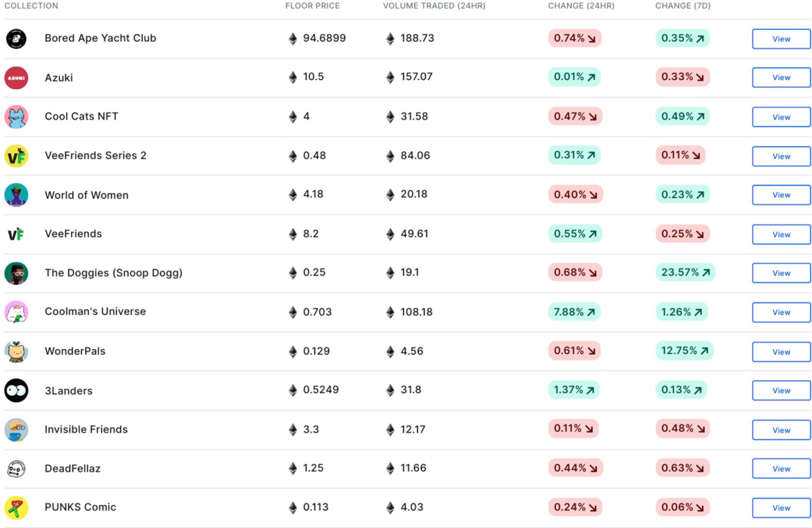The width and height of the screenshot is (812, 528).
Task: Select the PUNKS Comic yellow avatar
Action: (16, 508)
